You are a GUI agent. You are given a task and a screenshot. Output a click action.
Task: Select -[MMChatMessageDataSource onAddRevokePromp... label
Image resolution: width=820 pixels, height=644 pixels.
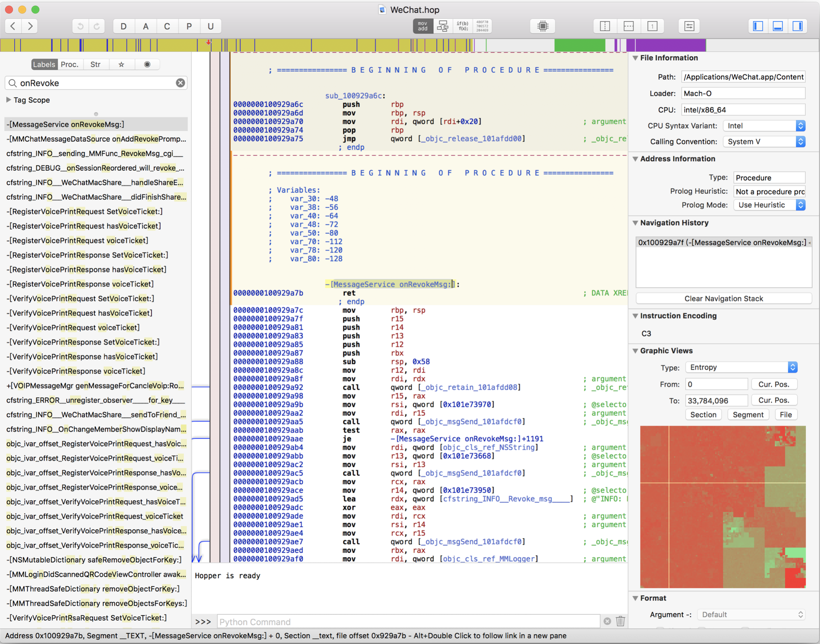[96, 139]
